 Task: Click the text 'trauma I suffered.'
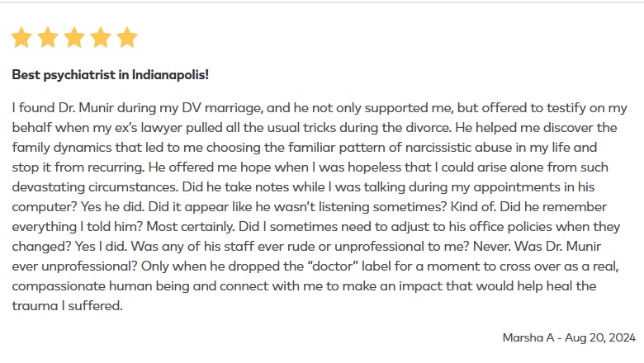click(x=66, y=306)
